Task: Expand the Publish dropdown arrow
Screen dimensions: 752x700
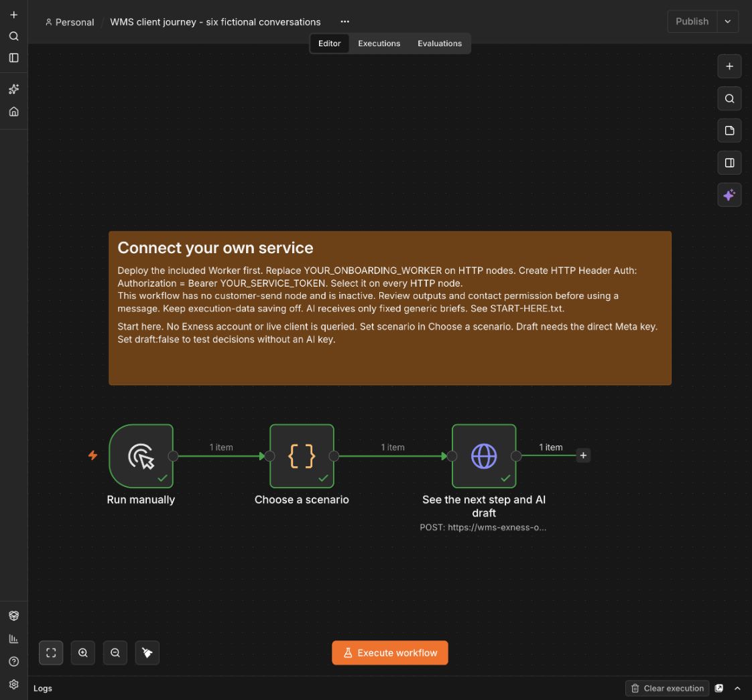Action: click(x=728, y=21)
